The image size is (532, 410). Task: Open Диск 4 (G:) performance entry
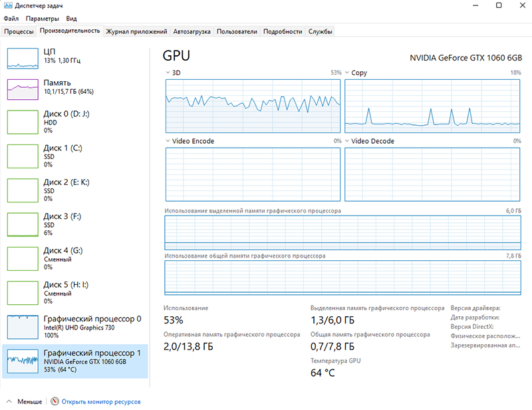click(x=75, y=259)
